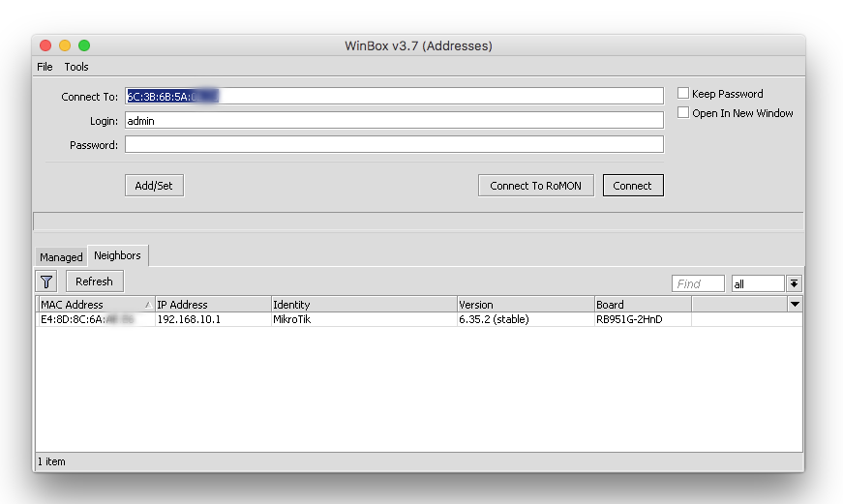Select the E4:8D:8C:6A MAC address cell
Image resolution: width=843 pixels, height=504 pixels.
96,319
